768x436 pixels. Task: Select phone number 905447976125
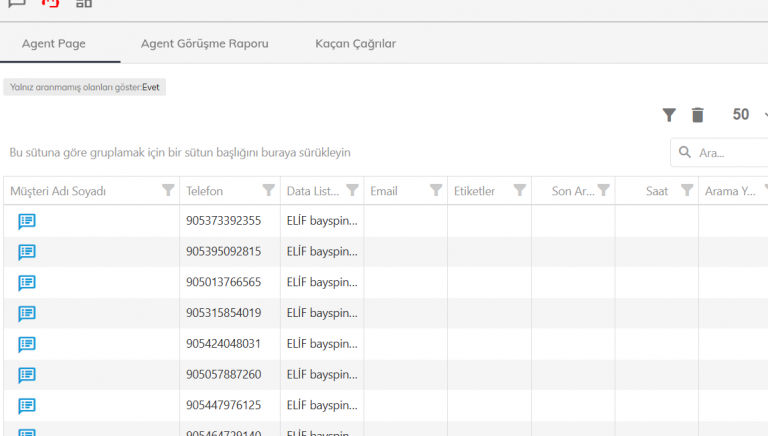pyautogui.click(x=223, y=406)
